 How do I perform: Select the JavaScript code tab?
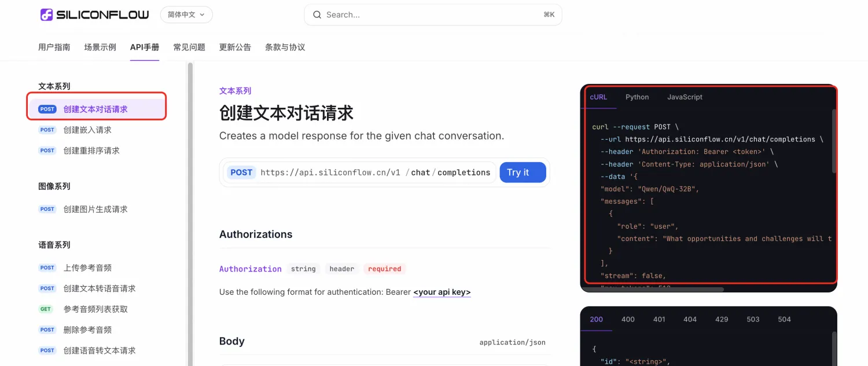coord(685,97)
